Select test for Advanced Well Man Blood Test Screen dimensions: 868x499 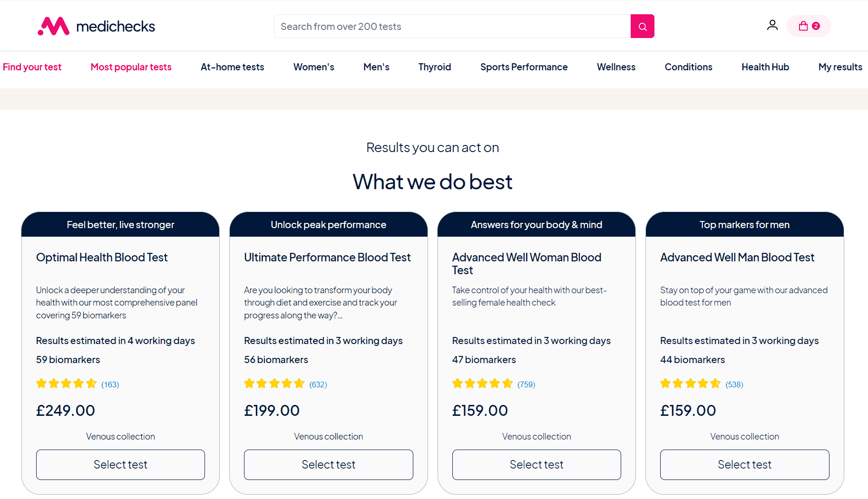744,465
